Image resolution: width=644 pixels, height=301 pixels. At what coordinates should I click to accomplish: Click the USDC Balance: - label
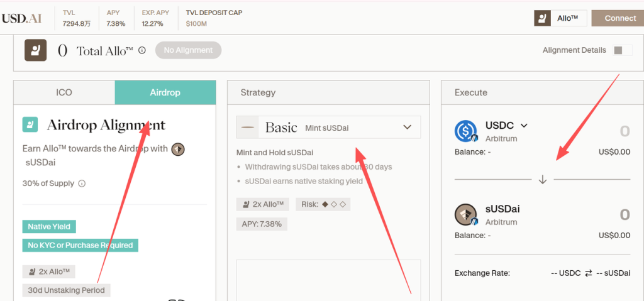473,152
